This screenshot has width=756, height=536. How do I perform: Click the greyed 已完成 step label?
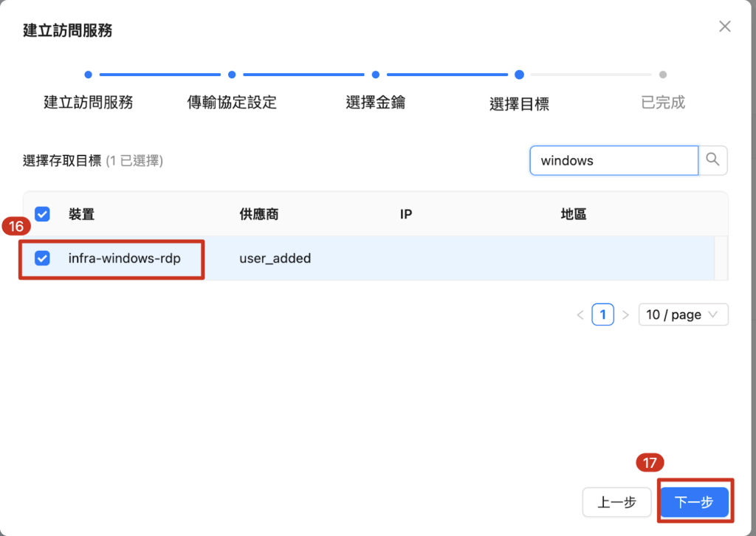click(662, 103)
